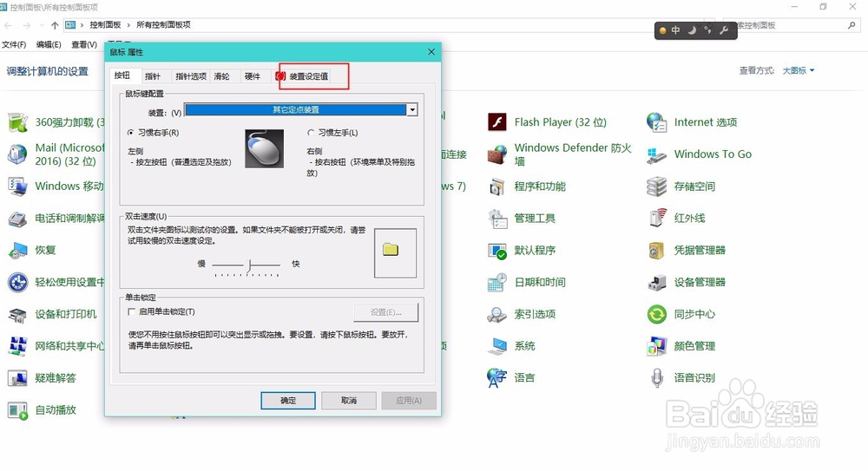Image resolution: width=868 pixels, height=471 pixels.
Task: Select 习惯左手(L) radio button
Action: coord(311,133)
